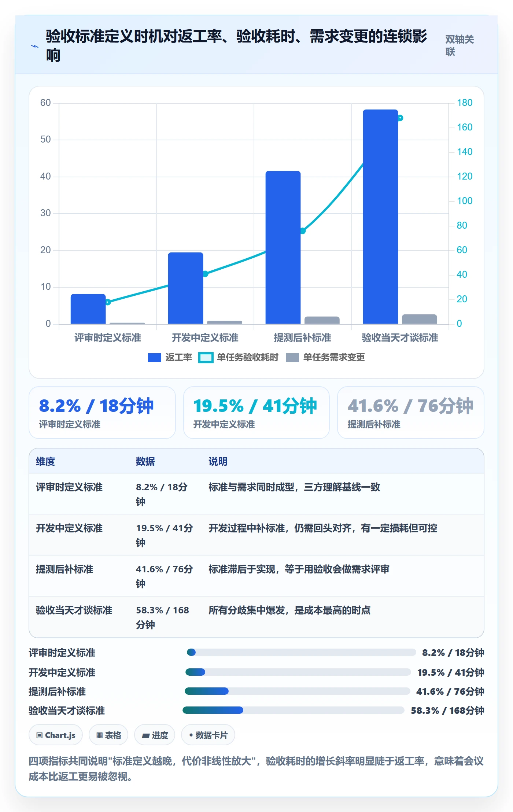Click the 返工率 bar for 提测后补标准

coord(283,247)
